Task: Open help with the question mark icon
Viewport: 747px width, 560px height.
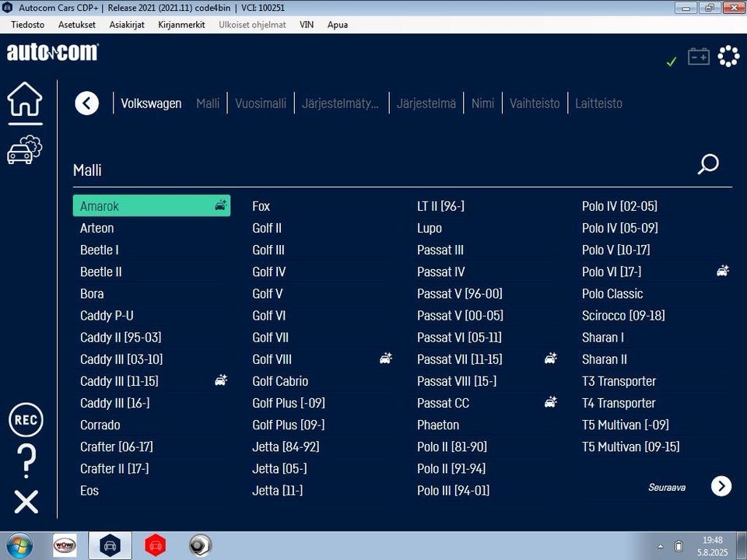Action: tap(26, 460)
